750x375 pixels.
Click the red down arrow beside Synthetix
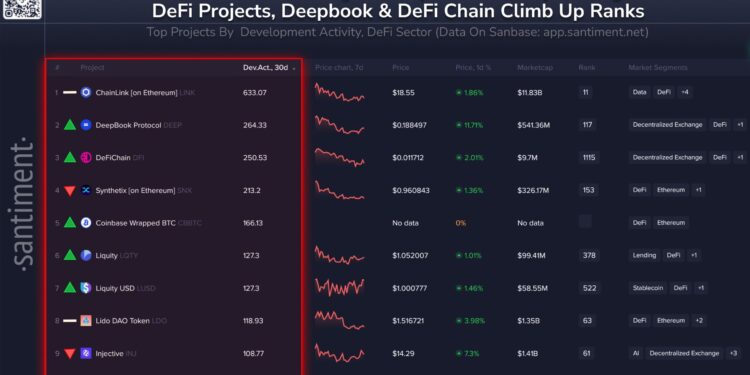pyautogui.click(x=70, y=191)
